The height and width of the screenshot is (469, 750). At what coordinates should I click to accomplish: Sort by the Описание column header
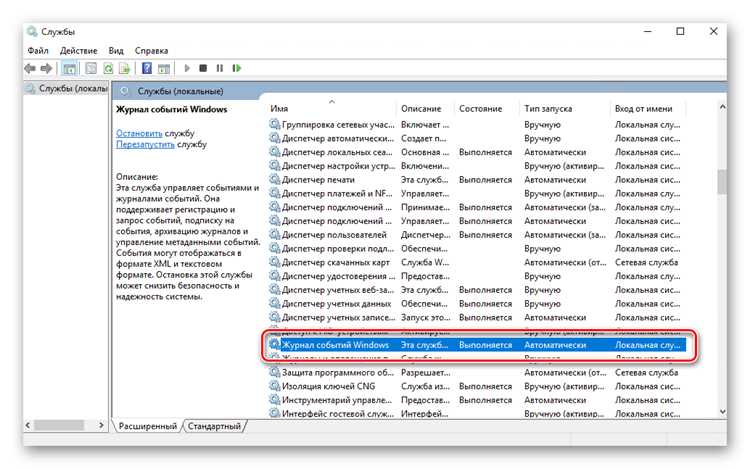(425, 109)
